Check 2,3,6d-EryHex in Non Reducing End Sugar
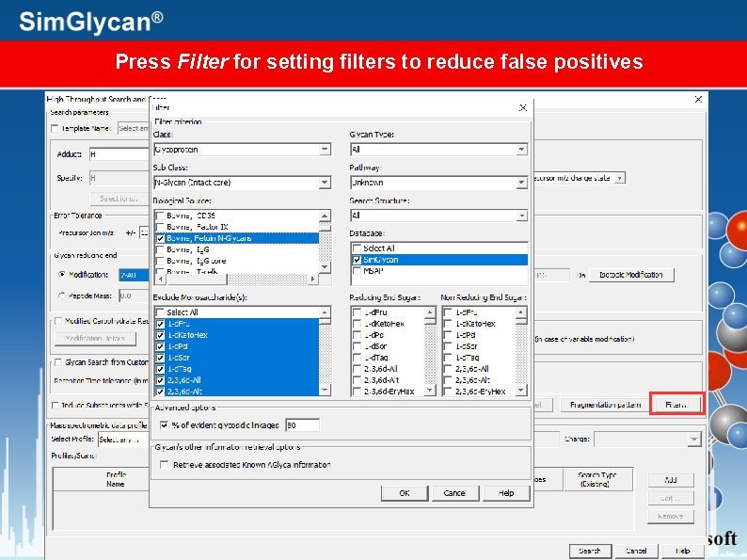This screenshot has width=747, height=560. [x=449, y=392]
